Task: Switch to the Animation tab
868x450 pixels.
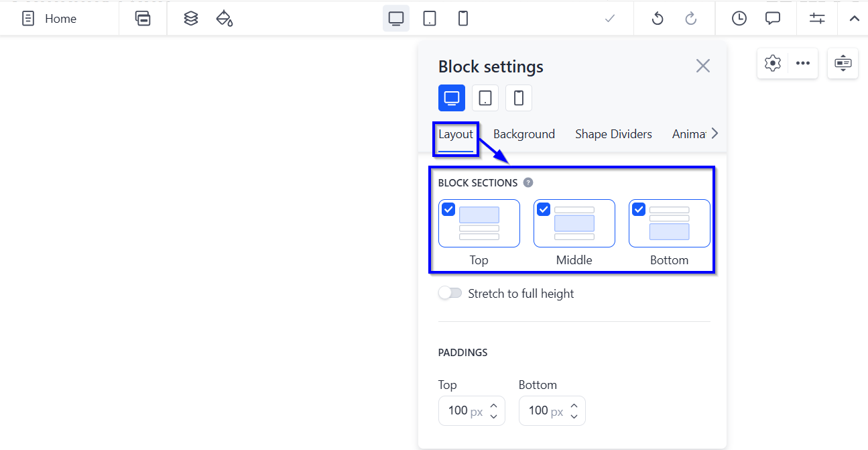Action: pos(689,134)
